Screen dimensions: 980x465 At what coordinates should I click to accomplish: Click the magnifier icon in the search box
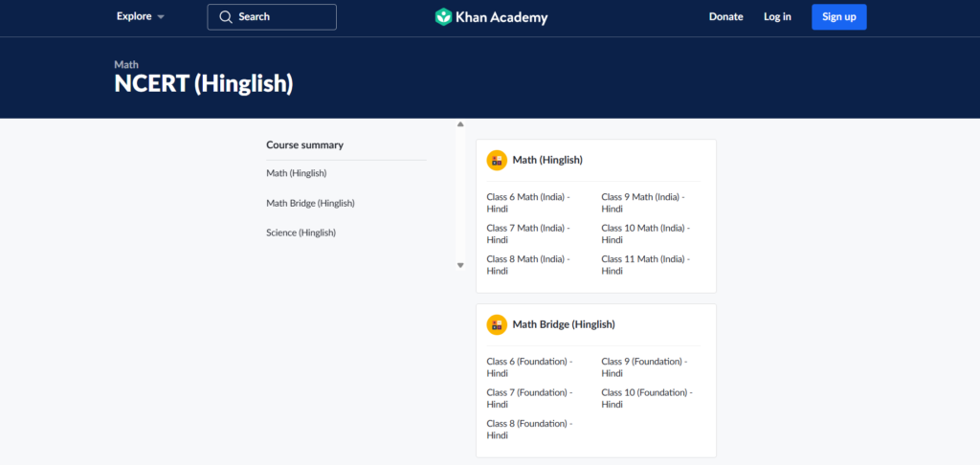pos(226,17)
